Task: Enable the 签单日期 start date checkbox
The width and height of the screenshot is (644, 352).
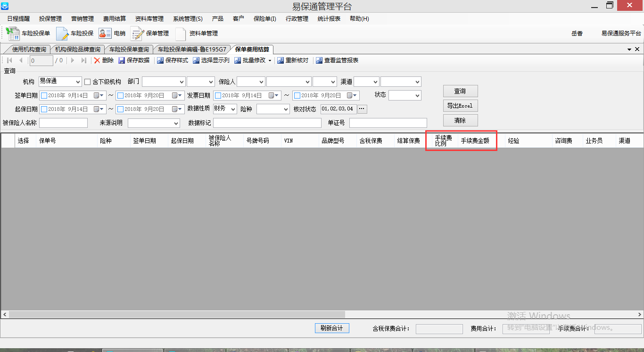Action: pos(44,95)
